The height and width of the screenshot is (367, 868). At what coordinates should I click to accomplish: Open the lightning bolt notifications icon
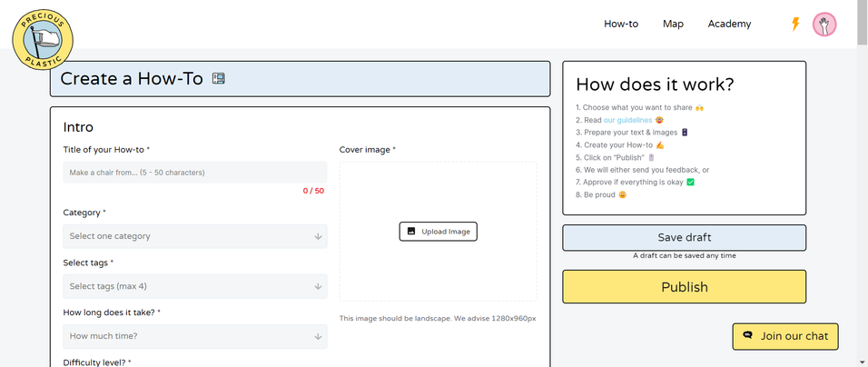point(795,25)
